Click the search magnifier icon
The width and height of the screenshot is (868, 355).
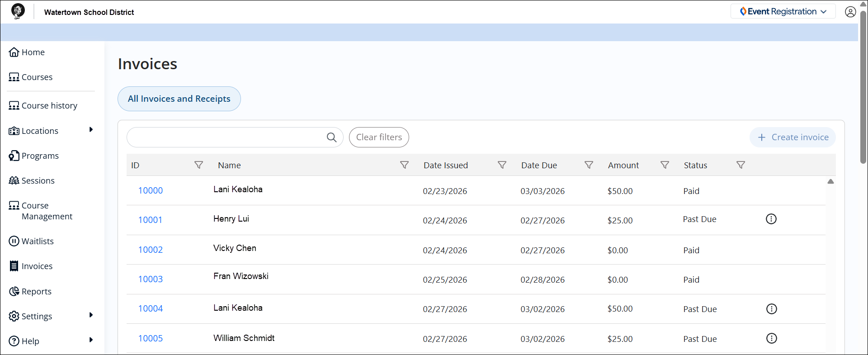(331, 137)
